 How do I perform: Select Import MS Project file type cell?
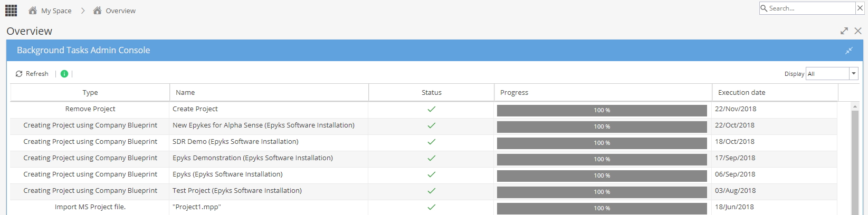click(x=90, y=207)
